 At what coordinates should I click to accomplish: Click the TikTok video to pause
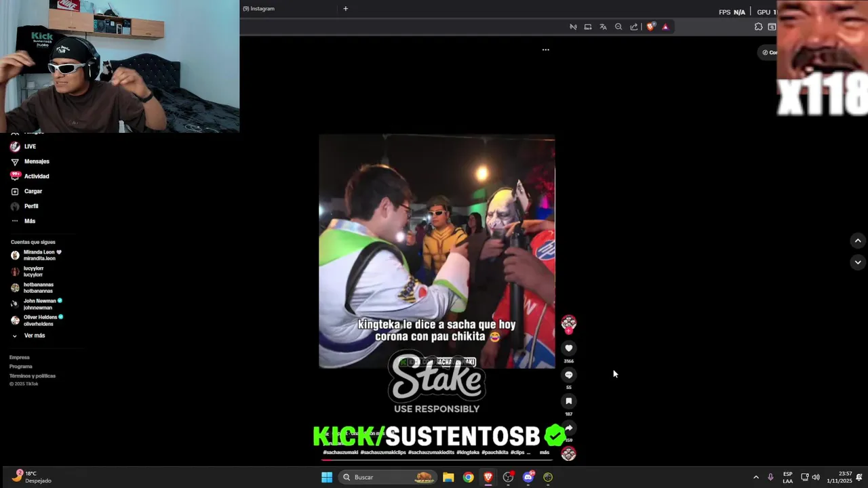437,251
